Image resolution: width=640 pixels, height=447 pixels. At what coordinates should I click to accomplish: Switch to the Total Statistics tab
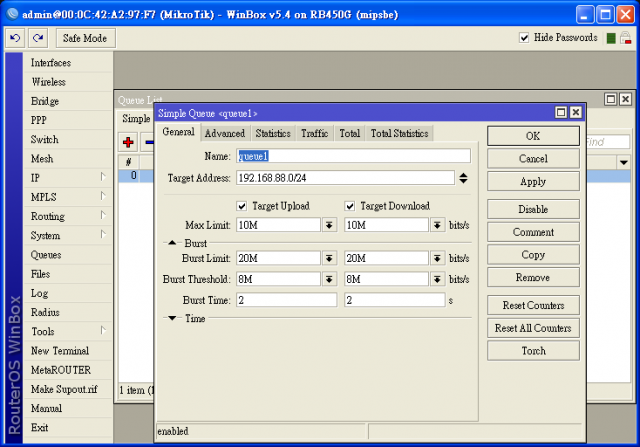[399, 133]
